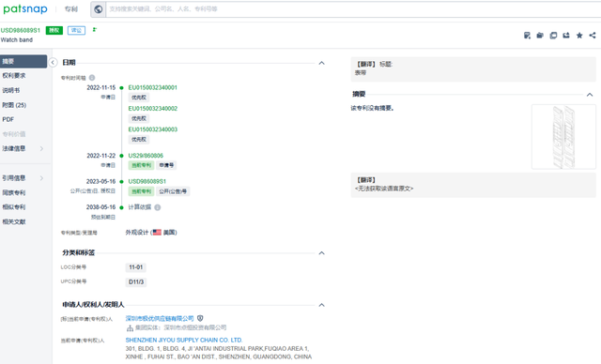Click the share icon
601x364 pixels.
pyautogui.click(x=593, y=36)
